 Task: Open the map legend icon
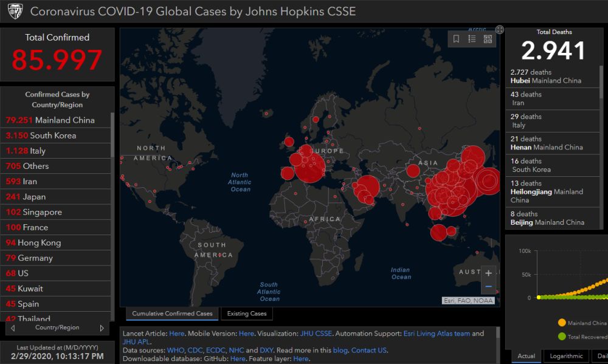[471, 38]
